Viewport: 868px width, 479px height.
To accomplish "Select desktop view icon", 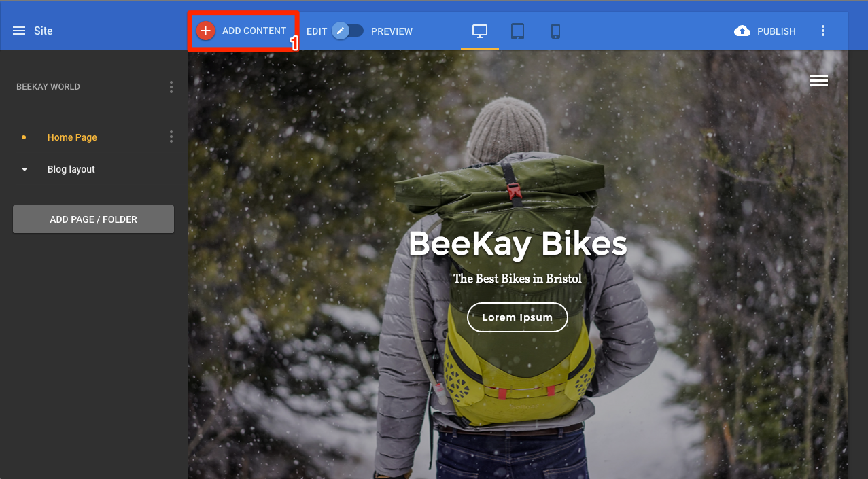I will click(x=480, y=31).
